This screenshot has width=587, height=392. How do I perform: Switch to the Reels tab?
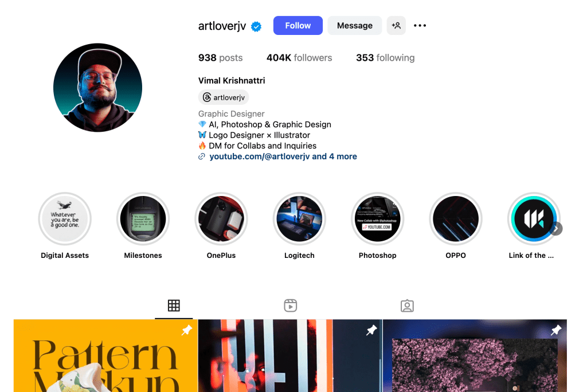(291, 305)
